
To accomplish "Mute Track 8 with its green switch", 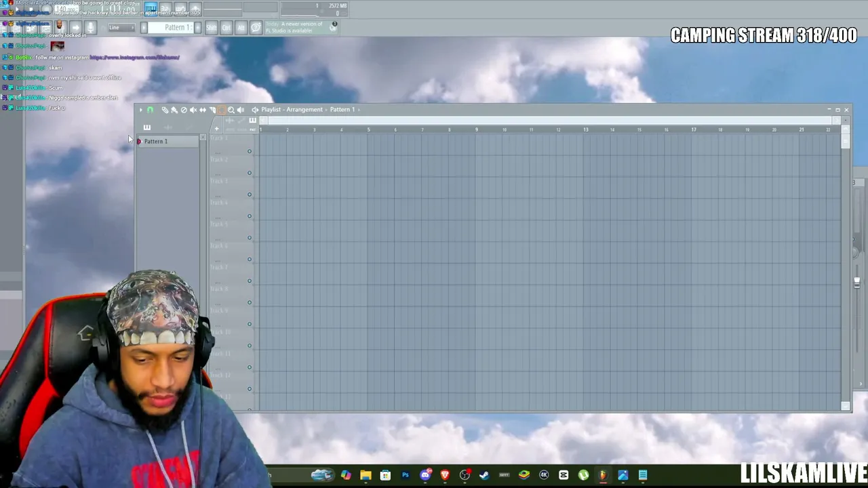I will click(x=250, y=302).
